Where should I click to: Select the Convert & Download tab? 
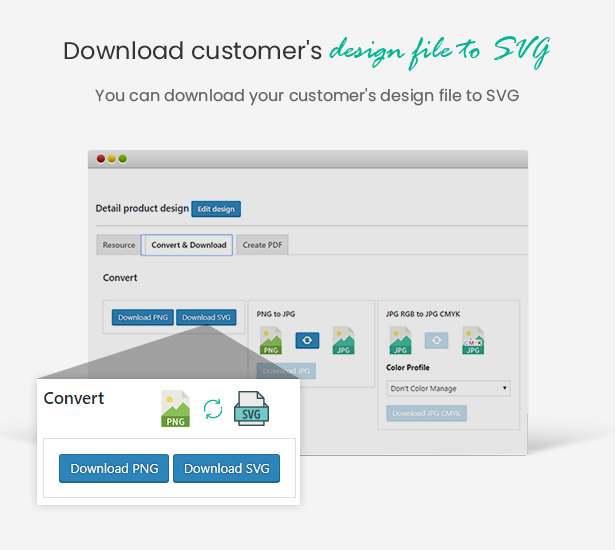[x=189, y=245]
